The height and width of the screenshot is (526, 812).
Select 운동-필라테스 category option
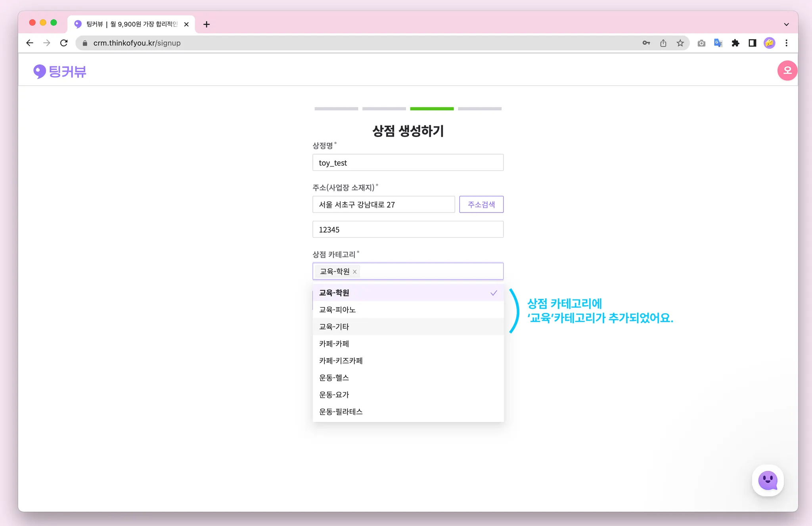tap(408, 411)
